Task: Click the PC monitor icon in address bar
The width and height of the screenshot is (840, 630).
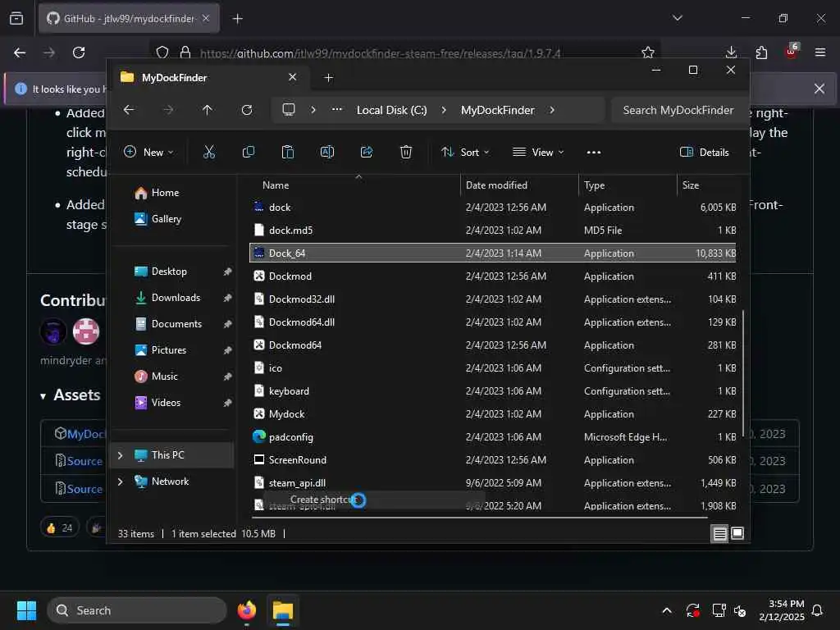Action: 289,110
